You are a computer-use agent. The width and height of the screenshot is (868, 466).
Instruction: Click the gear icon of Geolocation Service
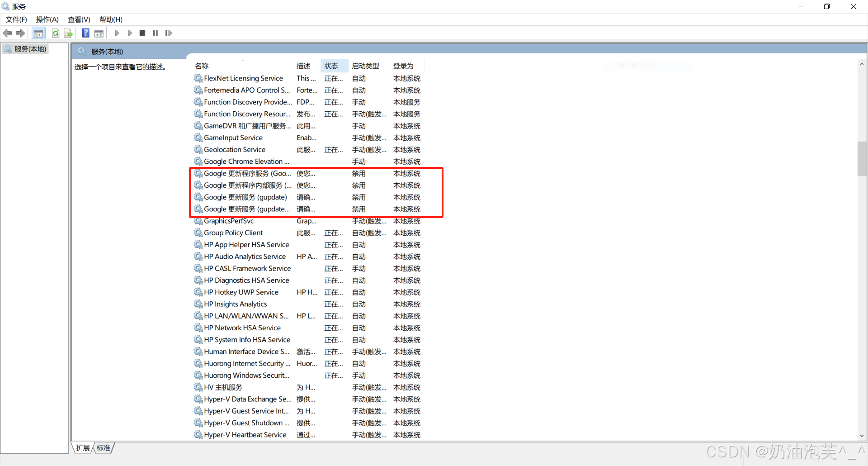[198, 149]
